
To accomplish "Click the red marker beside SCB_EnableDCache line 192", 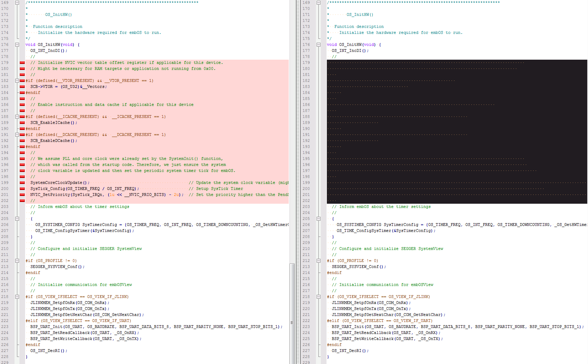I will click(x=22, y=141).
